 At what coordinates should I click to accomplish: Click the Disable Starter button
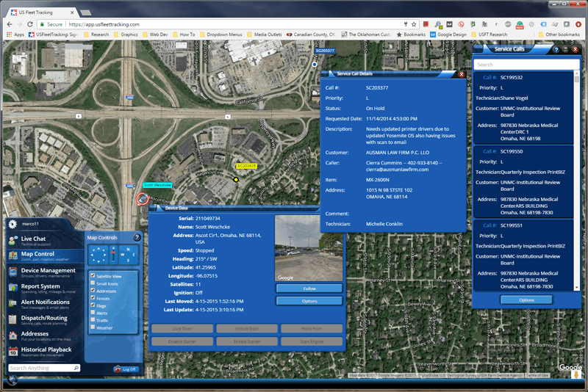click(x=182, y=341)
